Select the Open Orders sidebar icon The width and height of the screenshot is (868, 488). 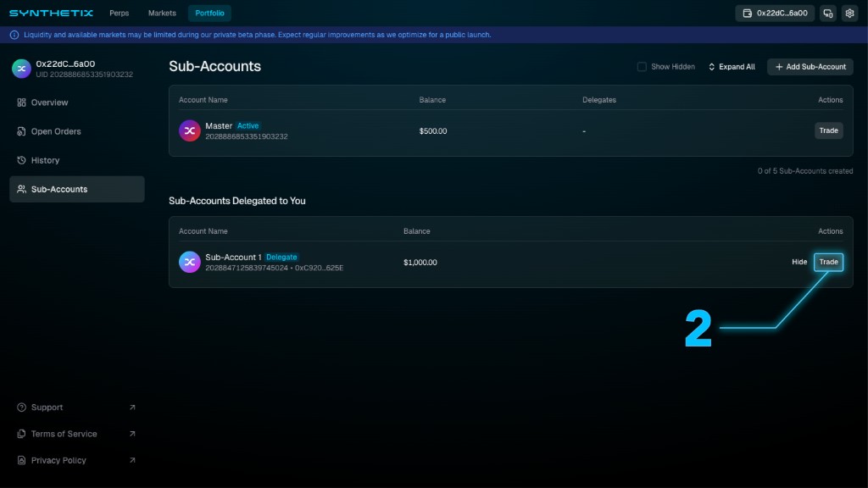click(x=20, y=131)
